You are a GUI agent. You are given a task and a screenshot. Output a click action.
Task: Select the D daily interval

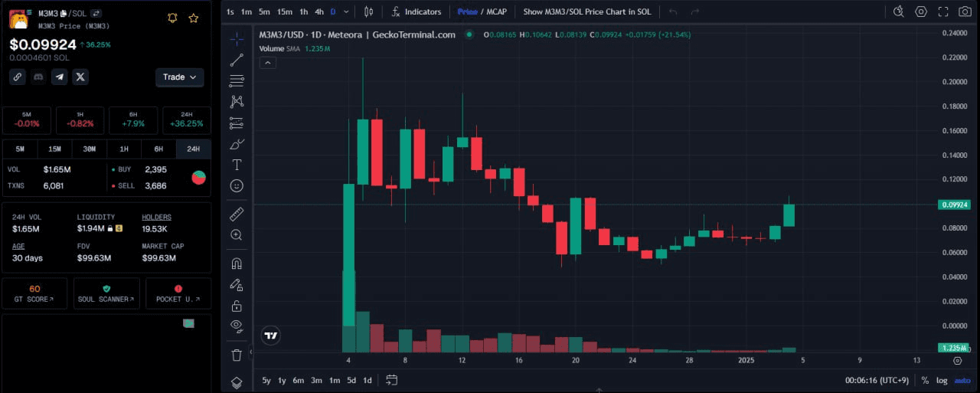click(333, 11)
